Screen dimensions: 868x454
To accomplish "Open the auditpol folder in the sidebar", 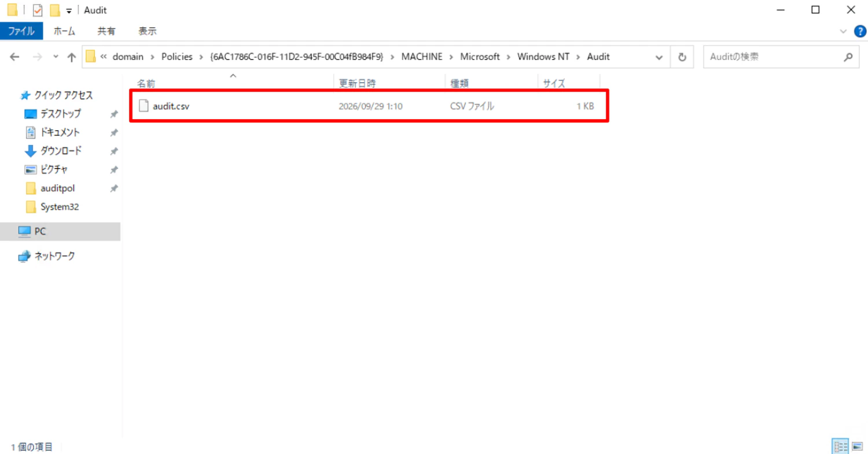I will [x=58, y=188].
